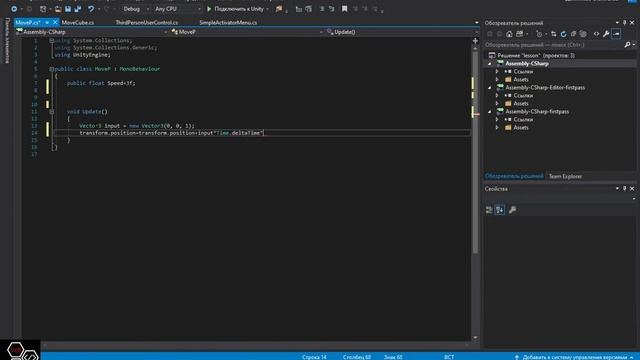
Task: Collapse the MoveP class outlining box
Action: pyautogui.click(x=51, y=69)
